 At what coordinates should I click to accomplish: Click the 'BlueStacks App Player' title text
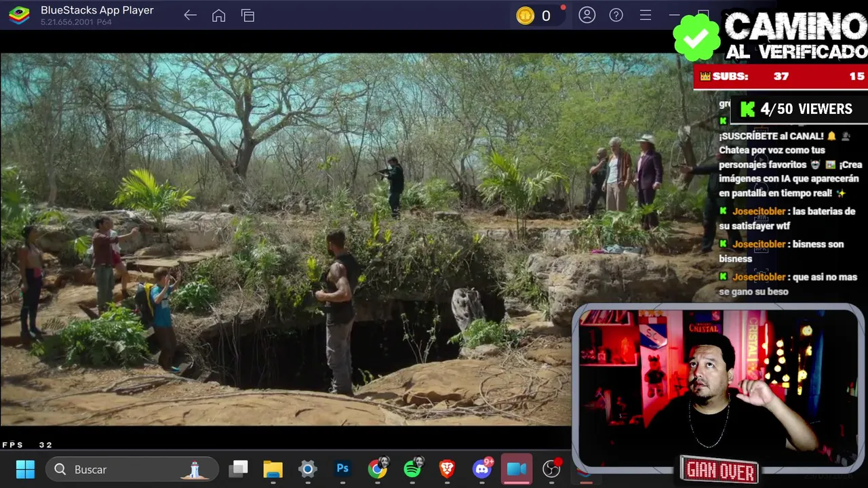[x=97, y=10]
